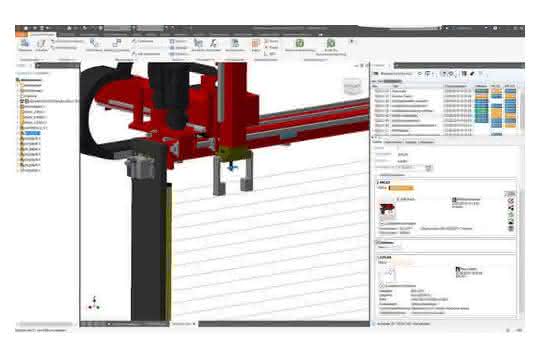Select the document tab below the viewport
Viewport: 540px width, 360px height.
(x=184, y=324)
